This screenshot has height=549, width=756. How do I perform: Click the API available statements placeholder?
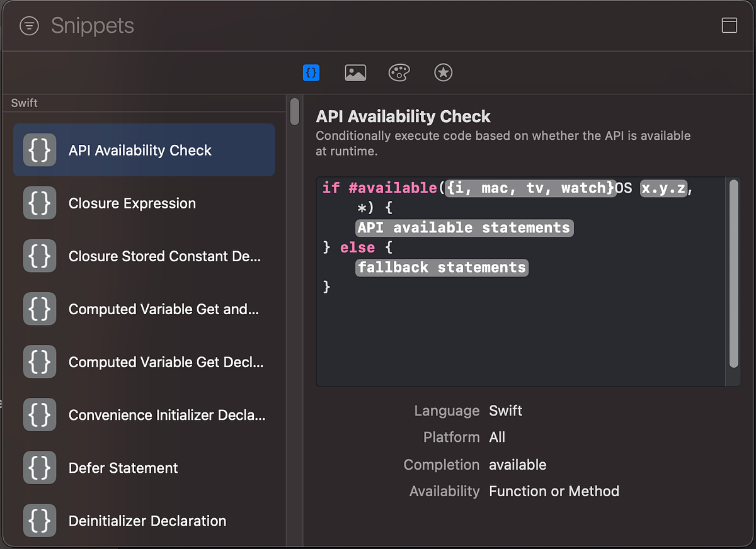tap(464, 227)
